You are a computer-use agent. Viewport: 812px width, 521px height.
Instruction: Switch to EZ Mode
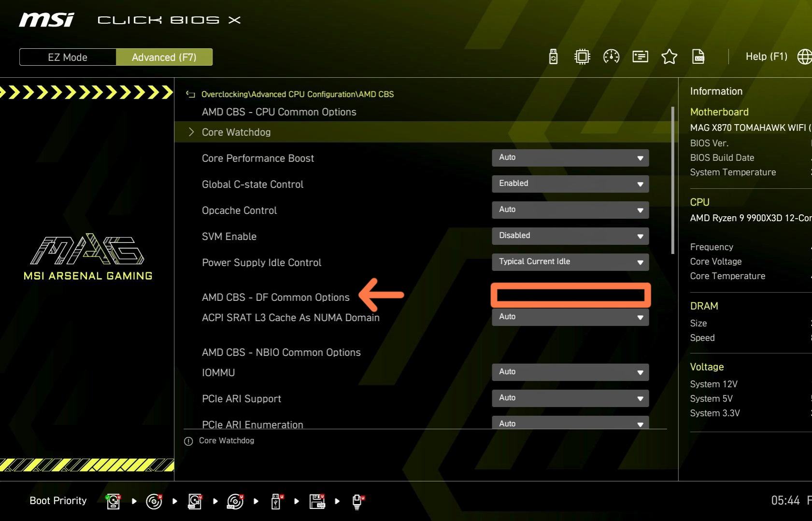click(68, 57)
